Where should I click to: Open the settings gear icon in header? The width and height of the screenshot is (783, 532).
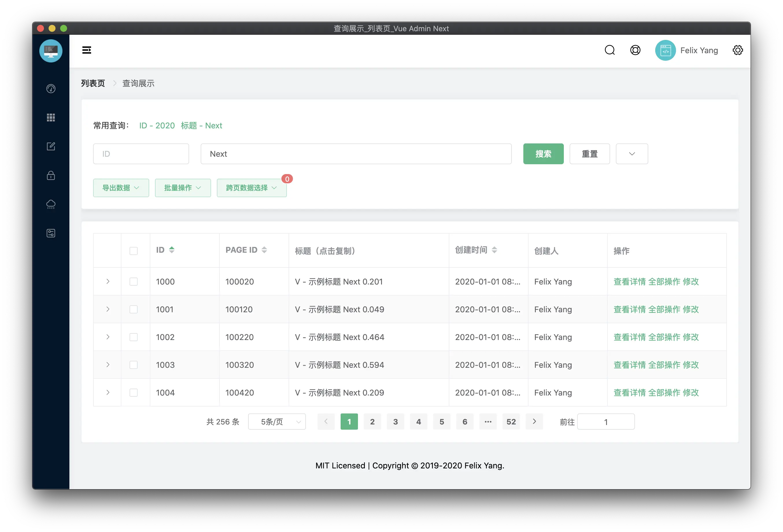tap(738, 50)
